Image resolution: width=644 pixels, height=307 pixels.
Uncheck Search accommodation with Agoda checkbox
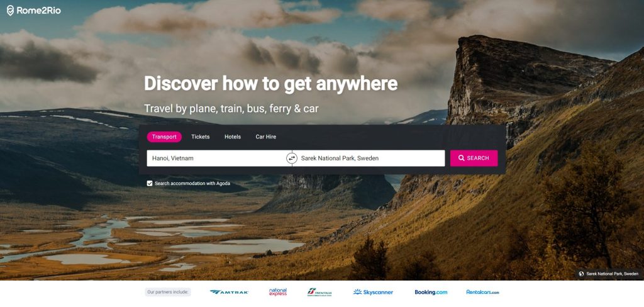coord(150,183)
